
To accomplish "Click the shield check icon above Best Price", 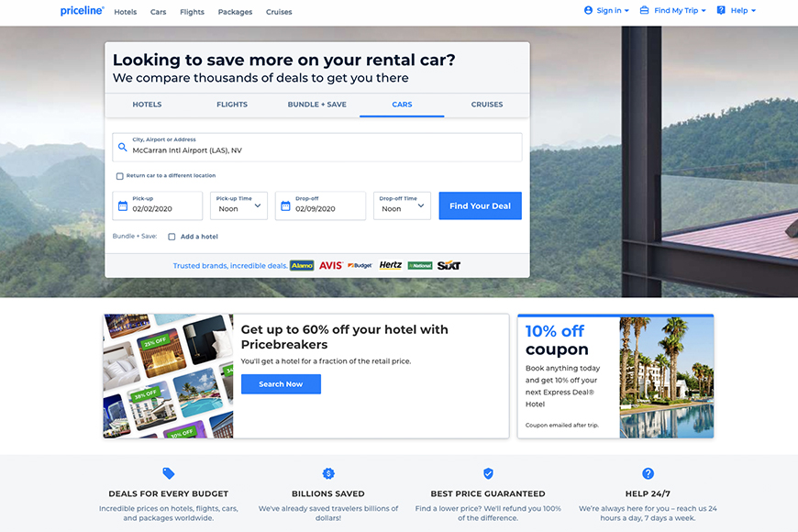I will [x=488, y=473].
